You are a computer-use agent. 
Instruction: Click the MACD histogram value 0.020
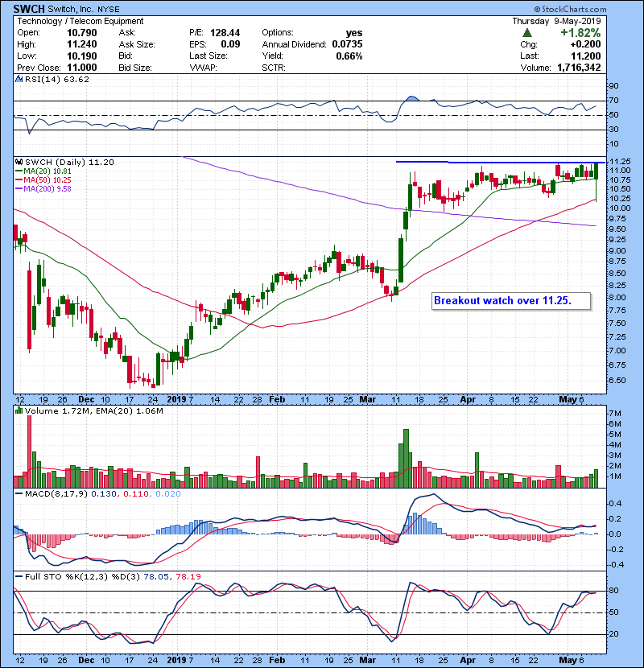pos(168,494)
